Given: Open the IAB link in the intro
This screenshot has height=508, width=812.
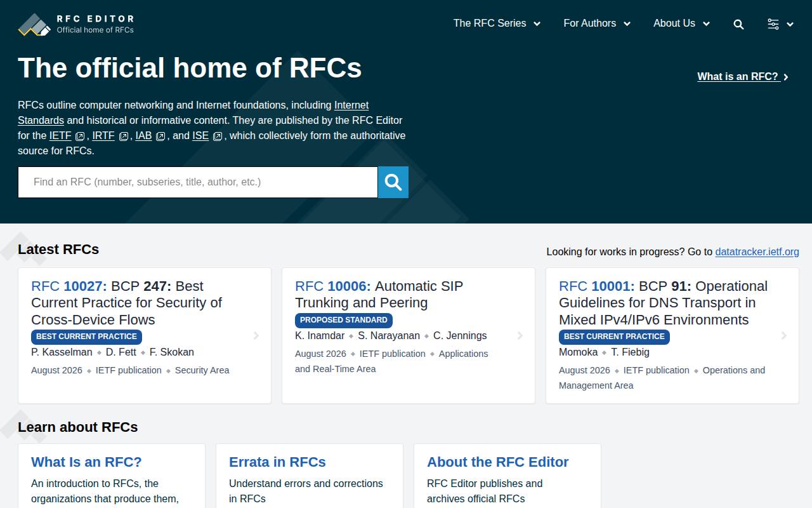Looking at the screenshot, I should tap(143, 135).
